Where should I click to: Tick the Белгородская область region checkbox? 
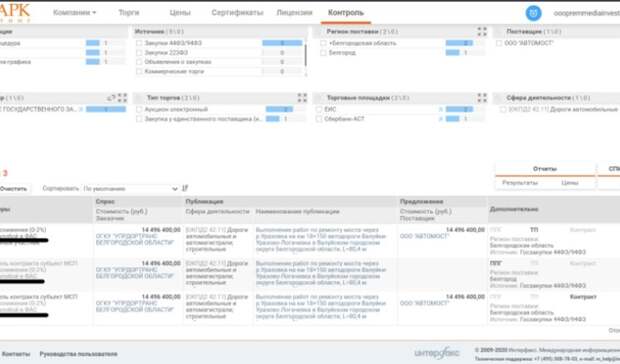[x=323, y=43]
